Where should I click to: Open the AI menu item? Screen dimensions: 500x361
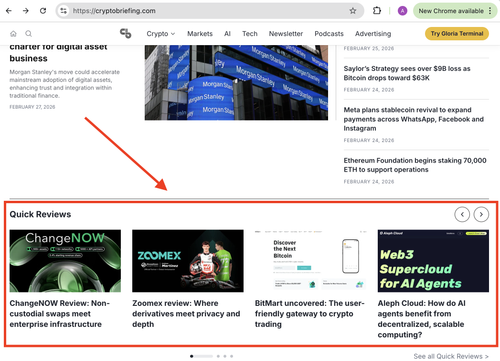[227, 34]
